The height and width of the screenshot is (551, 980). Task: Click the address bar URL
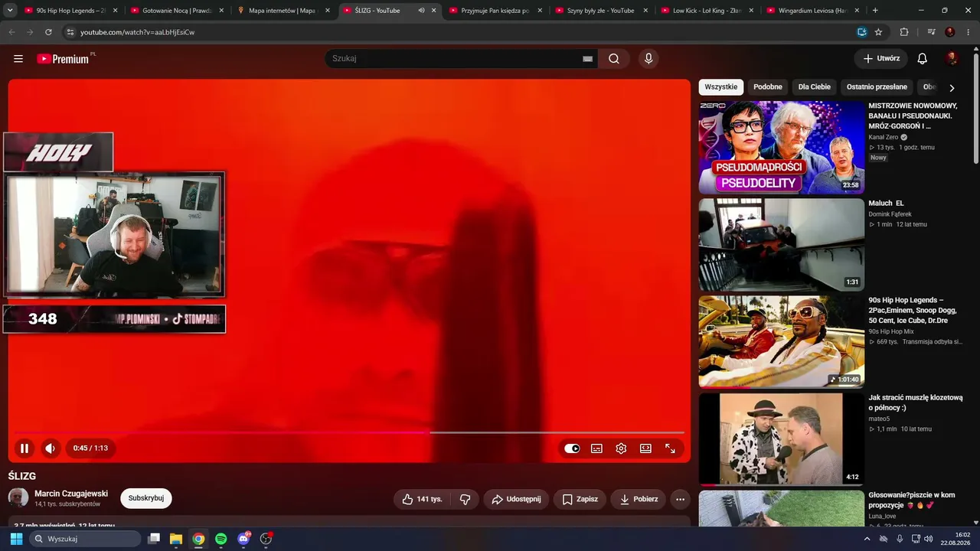pyautogui.click(x=138, y=32)
